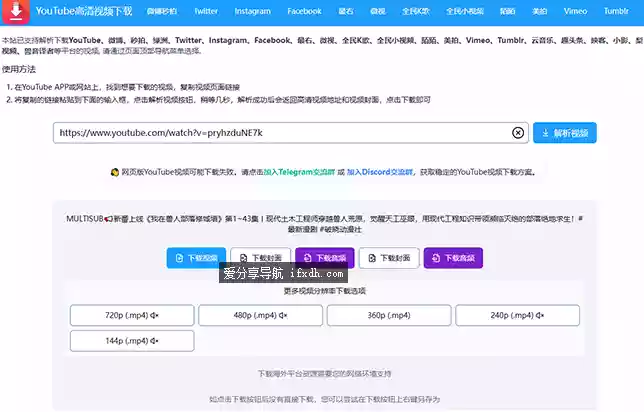Open the Twitter nav item
This screenshot has height=412, width=644.
point(206,12)
